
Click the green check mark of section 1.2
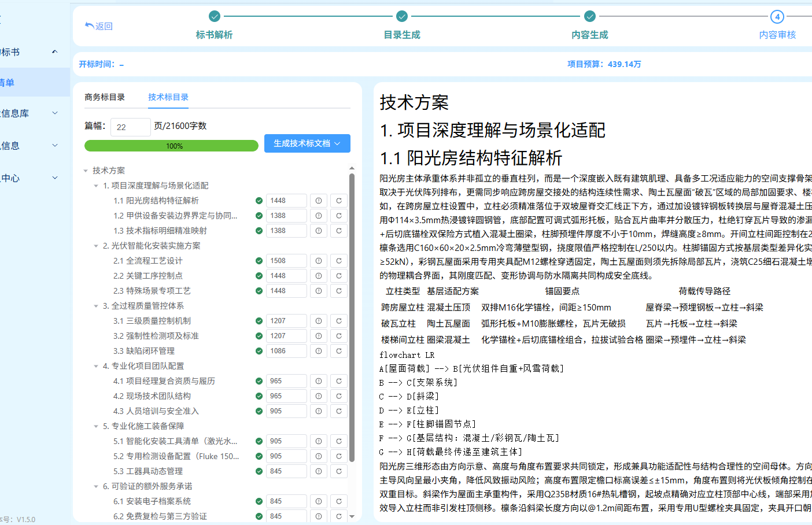259,216
